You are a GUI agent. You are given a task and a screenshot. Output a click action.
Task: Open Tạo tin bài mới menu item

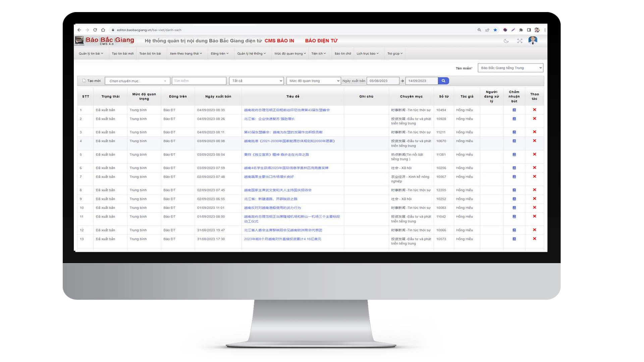click(x=122, y=54)
